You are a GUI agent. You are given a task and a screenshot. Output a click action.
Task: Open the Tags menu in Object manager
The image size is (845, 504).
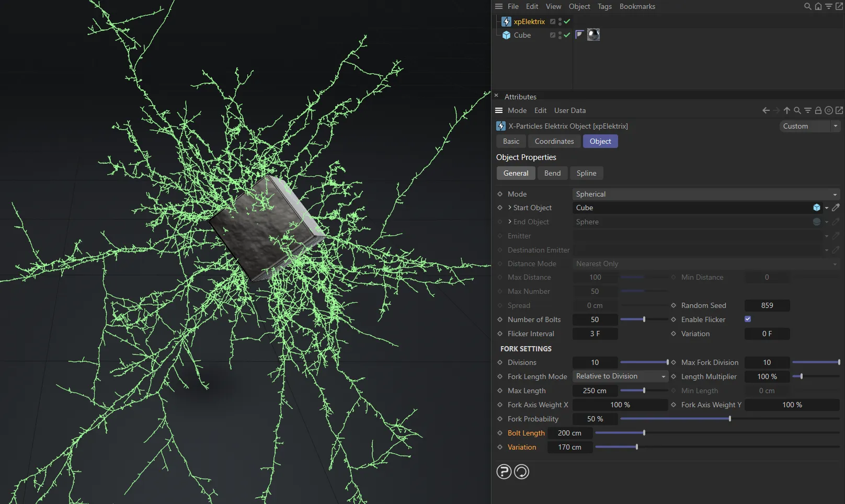click(x=604, y=6)
